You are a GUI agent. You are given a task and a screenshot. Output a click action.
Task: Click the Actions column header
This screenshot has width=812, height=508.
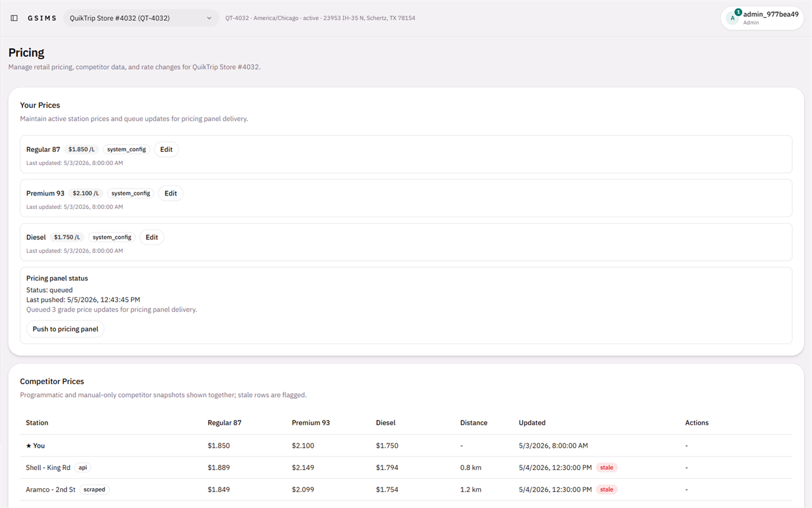[697, 422]
